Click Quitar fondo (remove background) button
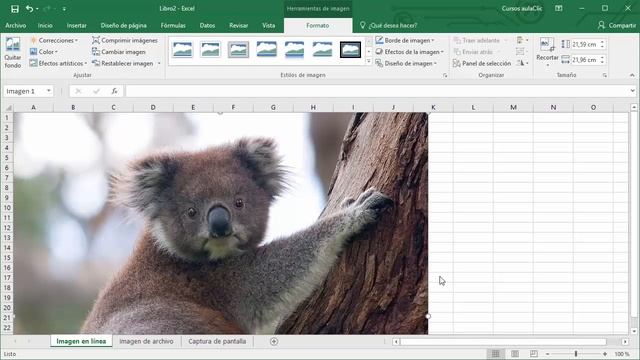Viewport: 640px width, 360px height. 13,53
